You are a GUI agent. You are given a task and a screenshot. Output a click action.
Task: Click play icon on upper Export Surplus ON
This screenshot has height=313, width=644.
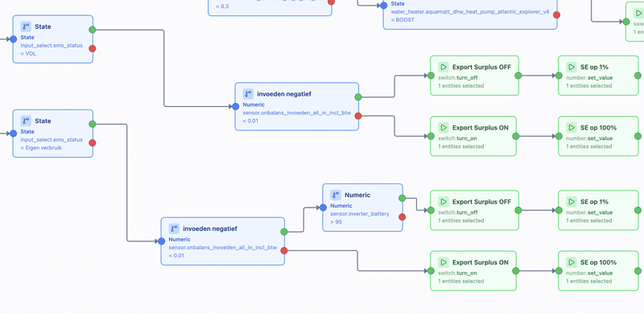click(444, 128)
